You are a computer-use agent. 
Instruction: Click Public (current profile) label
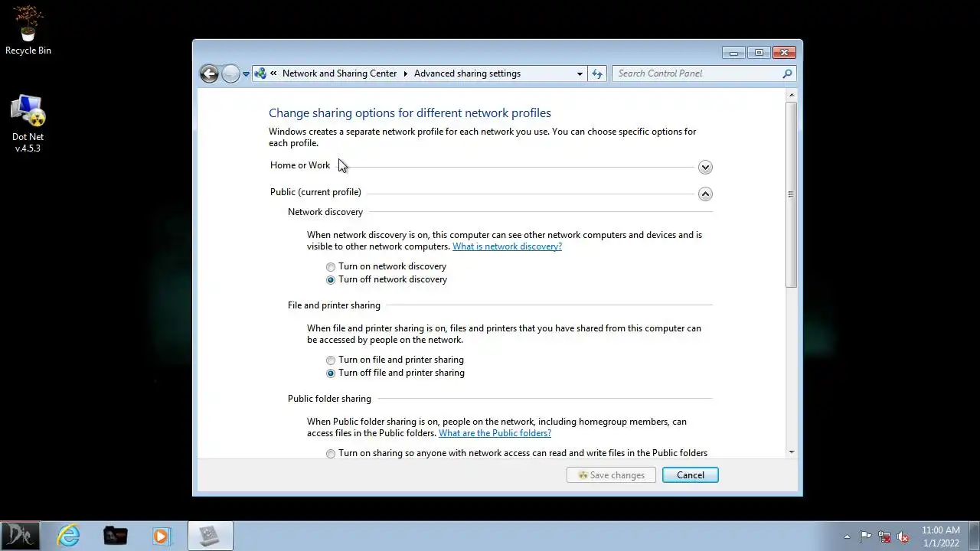pyautogui.click(x=315, y=192)
